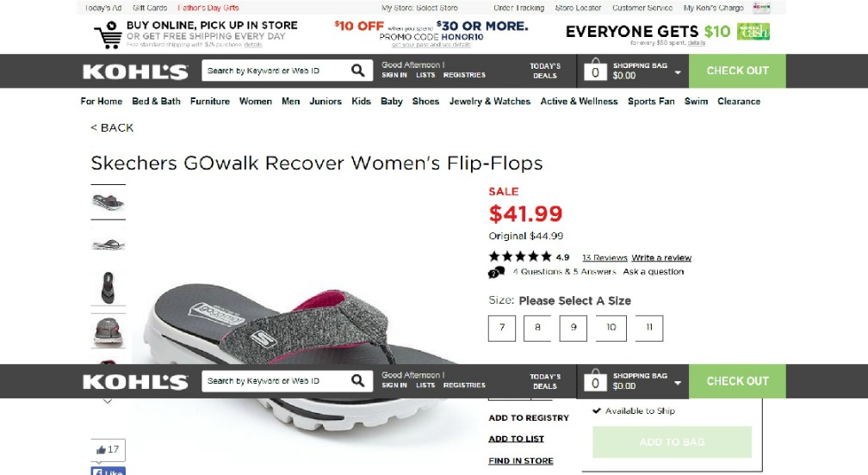
Task: Open the shopping bag icon in top header
Action: pyautogui.click(x=595, y=71)
